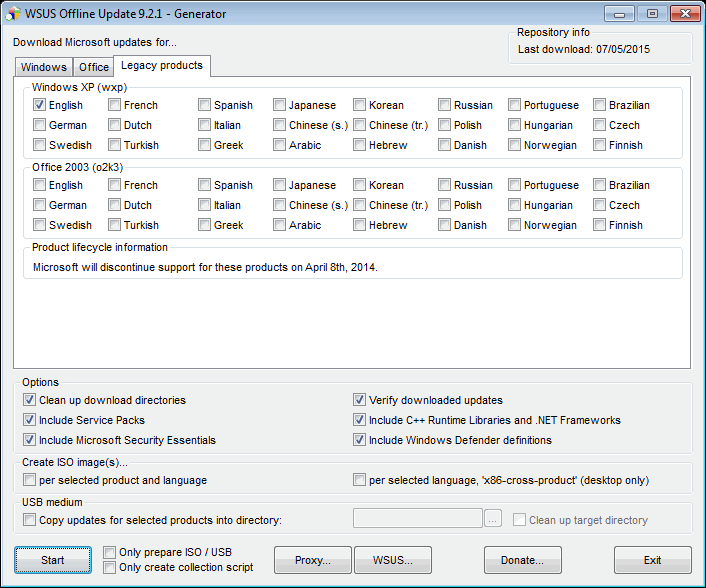This screenshot has height=588, width=706.
Task: Exit the generator with Exit button
Action: (652, 560)
